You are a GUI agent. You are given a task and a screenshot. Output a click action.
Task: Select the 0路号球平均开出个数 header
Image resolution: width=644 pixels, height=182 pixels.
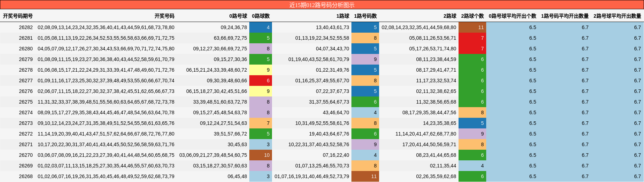(x=512, y=16)
